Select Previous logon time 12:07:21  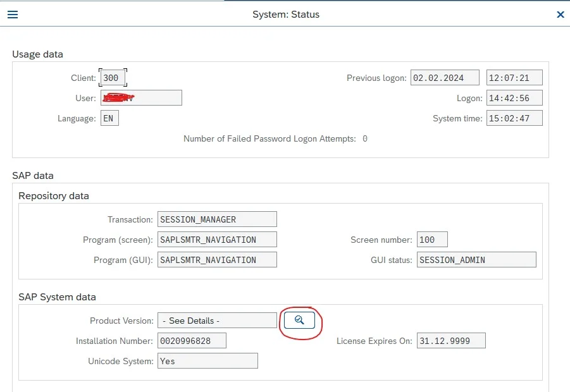(514, 78)
